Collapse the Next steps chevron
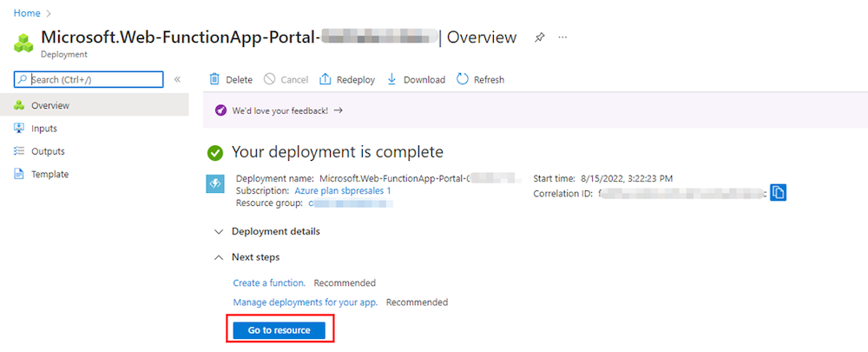This screenshot has height=352, width=868. [220, 257]
